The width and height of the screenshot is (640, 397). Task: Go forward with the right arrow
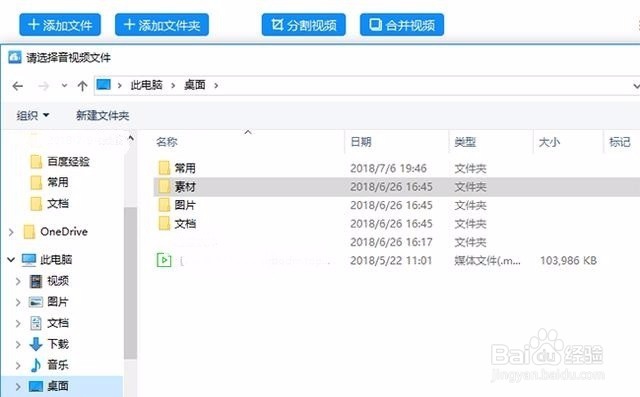tap(43, 86)
